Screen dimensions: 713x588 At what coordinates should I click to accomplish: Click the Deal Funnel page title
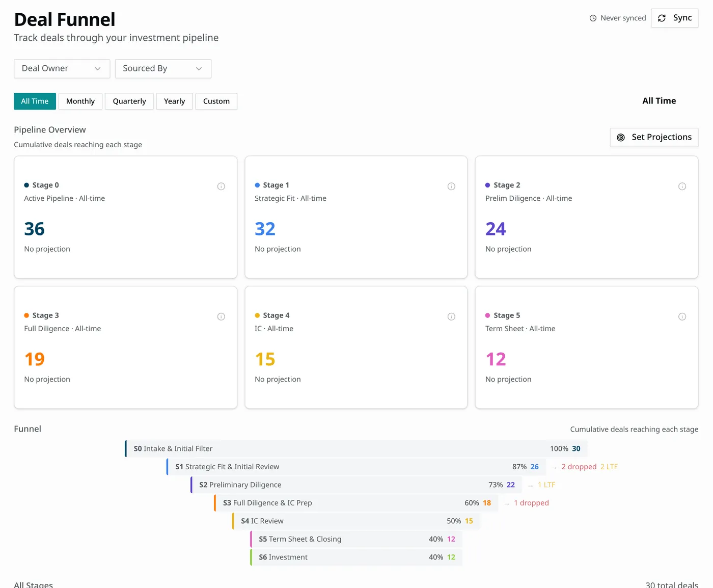click(65, 20)
